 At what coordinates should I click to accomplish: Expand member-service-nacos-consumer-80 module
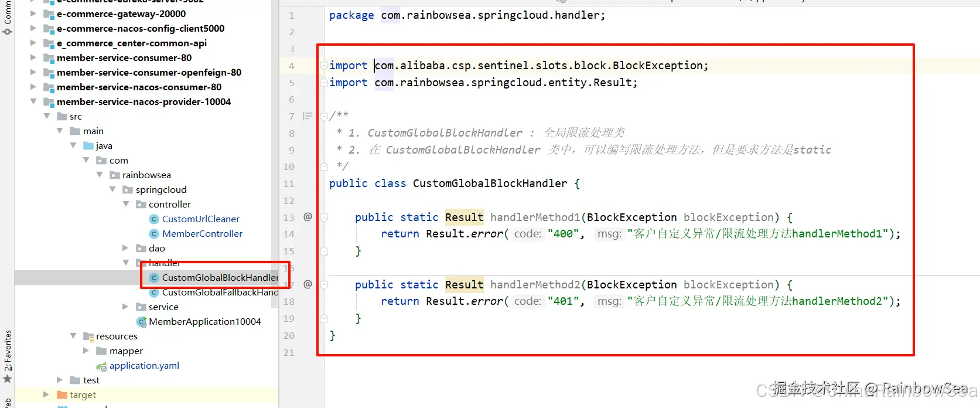coord(33,87)
